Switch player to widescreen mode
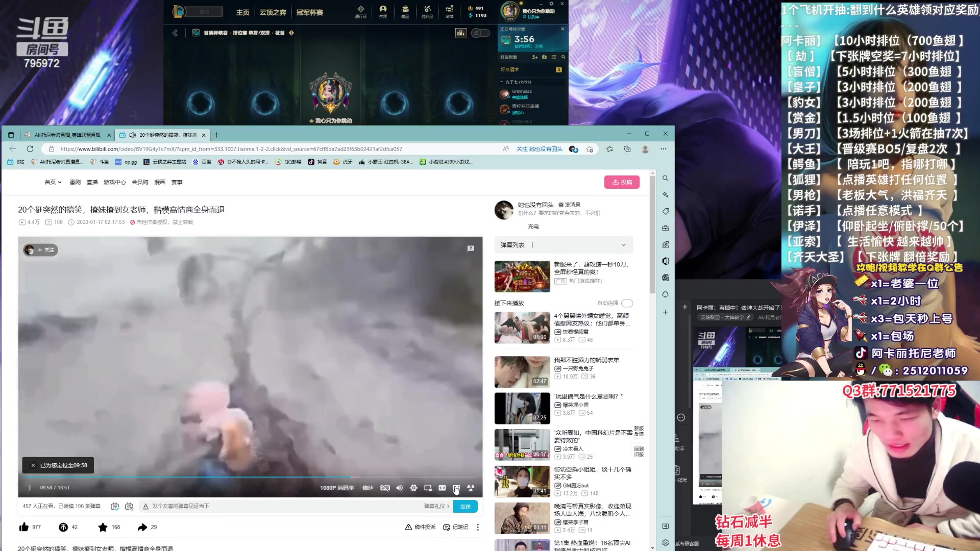 (x=442, y=488)
